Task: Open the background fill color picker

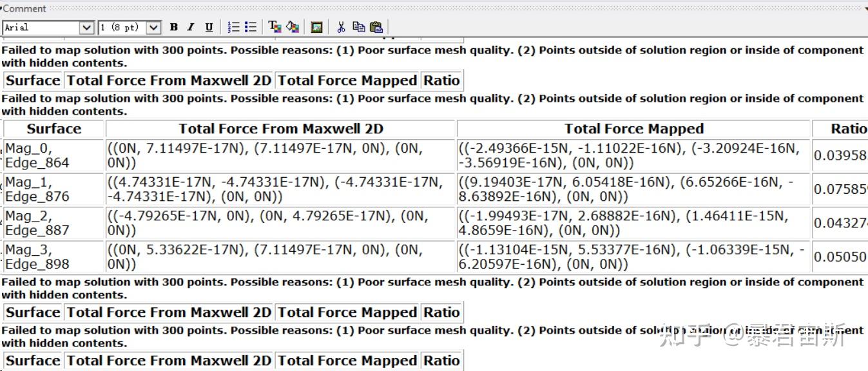Action: (293, 27)
